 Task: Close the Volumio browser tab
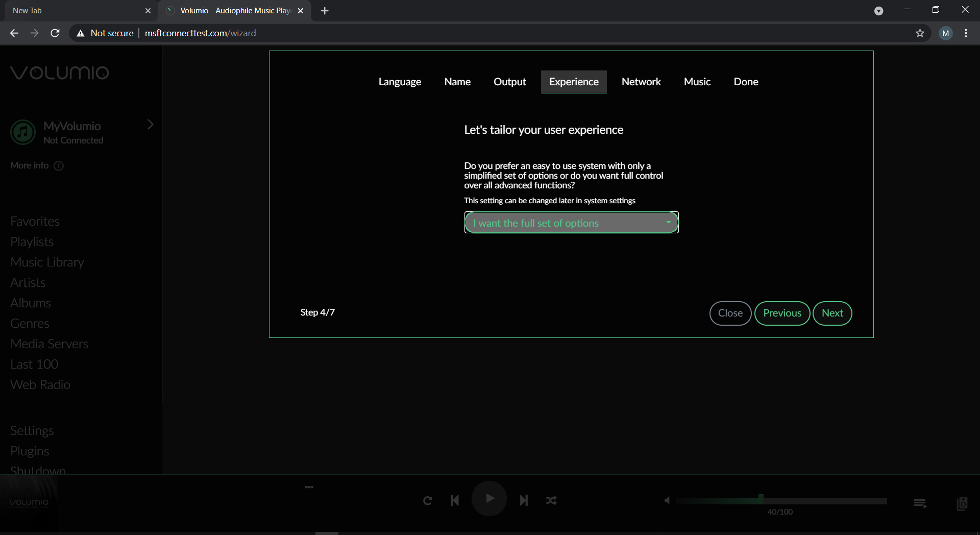(x=301, y=11)
